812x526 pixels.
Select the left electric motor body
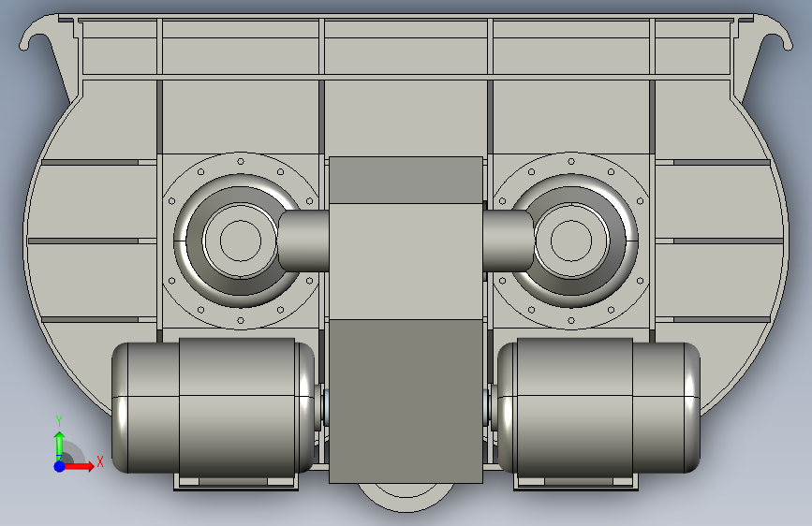click(x=213, y=406)
